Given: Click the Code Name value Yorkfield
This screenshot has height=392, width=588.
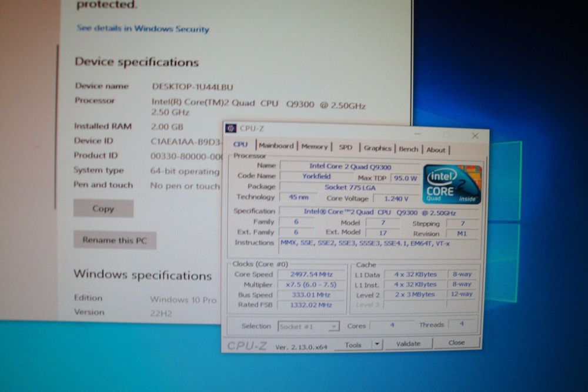Looking at the screenshot, I should [x=316, y=176].
